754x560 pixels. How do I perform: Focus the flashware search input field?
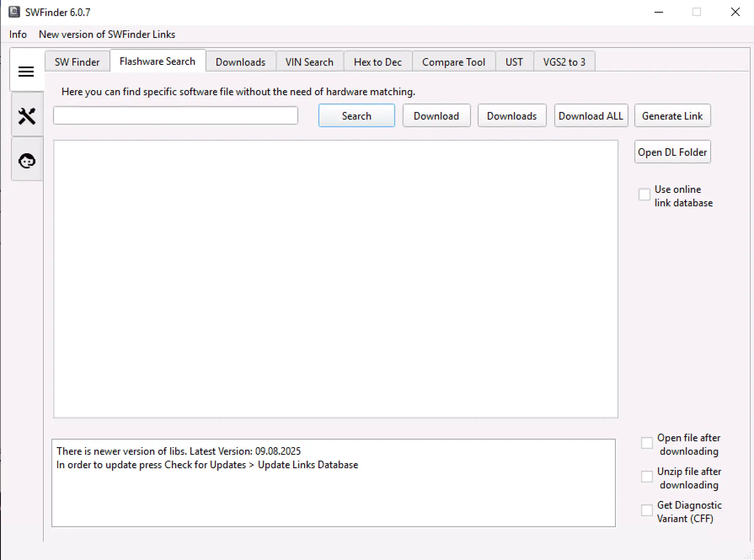tap(176, 115)
